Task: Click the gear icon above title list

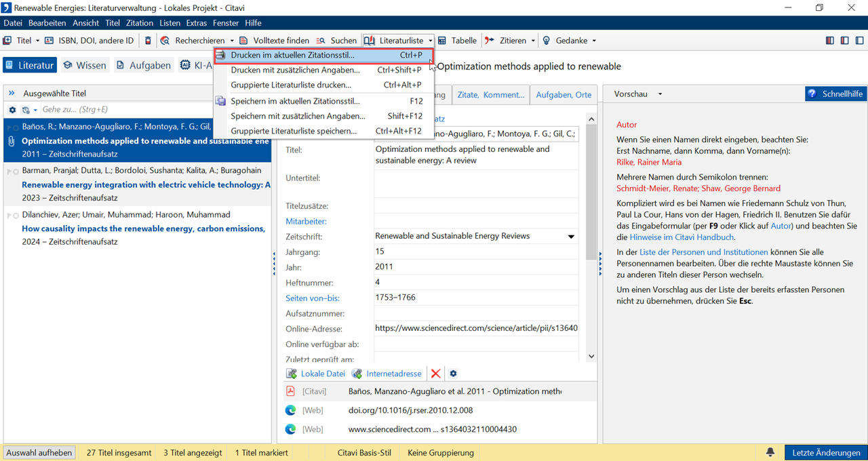Action: [x=12, y=110]
